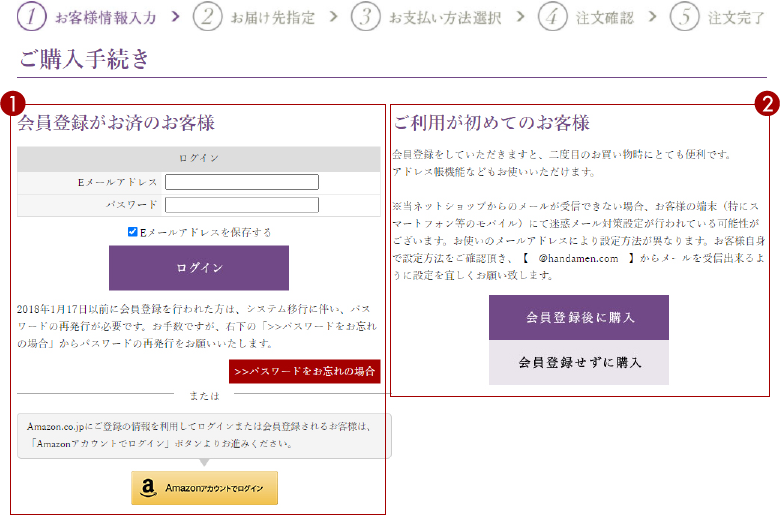
Task: Click the Amazon logo on login button
Action: click(149, 488)
